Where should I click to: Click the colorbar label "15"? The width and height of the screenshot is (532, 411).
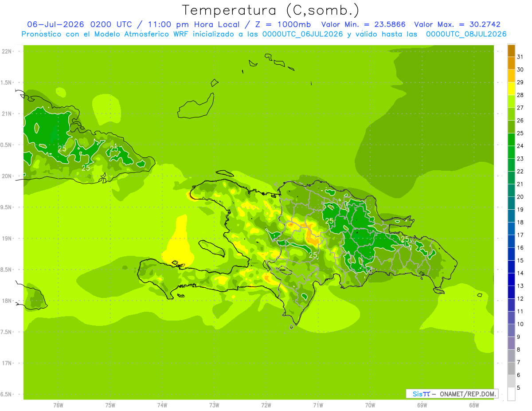(x=520, y=261)
